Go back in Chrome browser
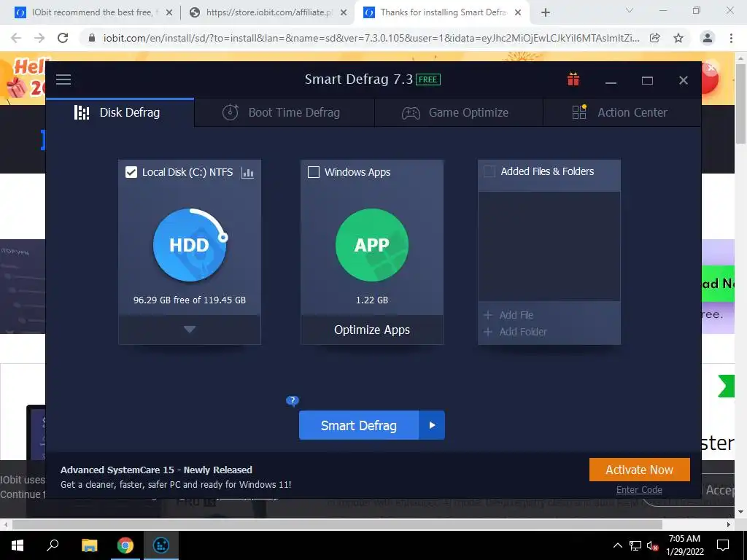 (16, 38)
